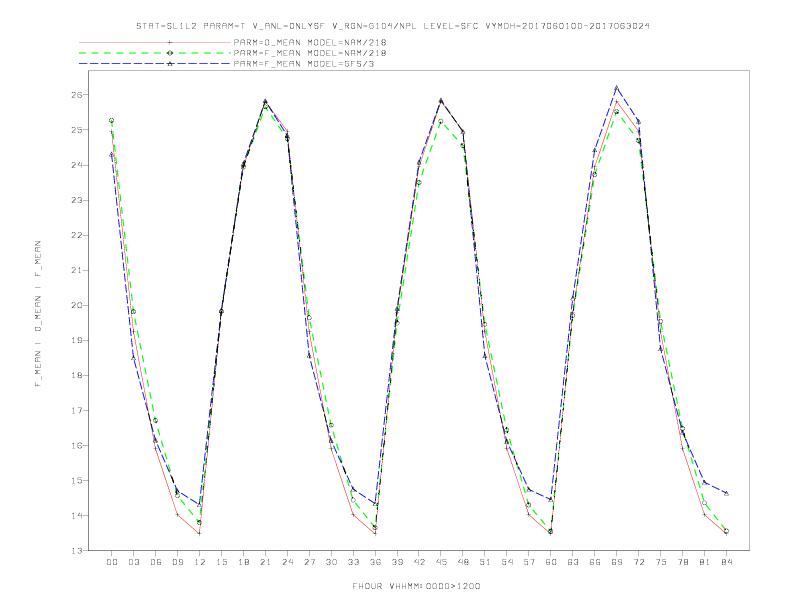Click x-axis tick label 63
The height and width of the screenshot is (612, 792).
pos(573,562)
